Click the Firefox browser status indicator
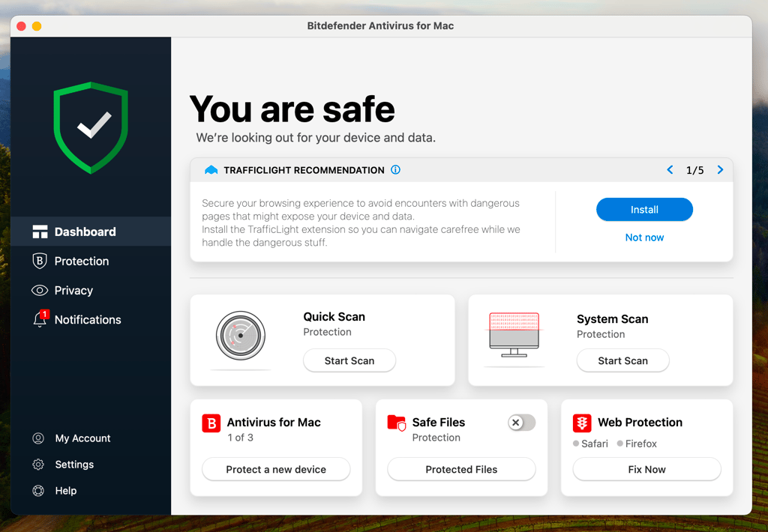This screenshot has width=768, height=532. pos(637,444)
